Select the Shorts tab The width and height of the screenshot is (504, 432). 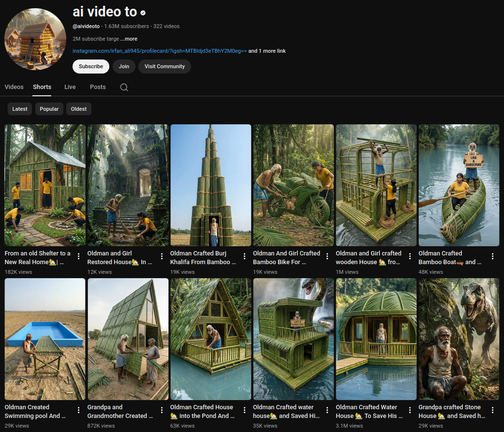(42, 87)
